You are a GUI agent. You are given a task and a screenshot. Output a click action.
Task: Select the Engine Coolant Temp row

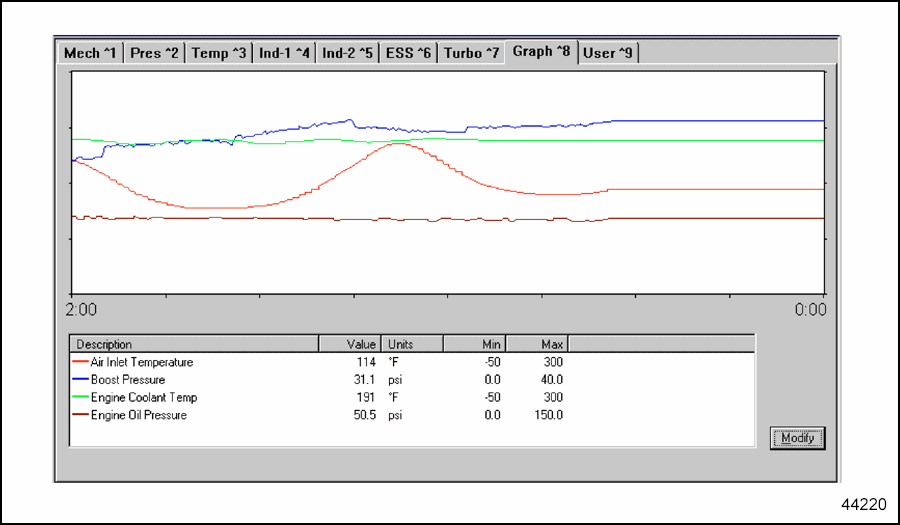pos(137,397)
